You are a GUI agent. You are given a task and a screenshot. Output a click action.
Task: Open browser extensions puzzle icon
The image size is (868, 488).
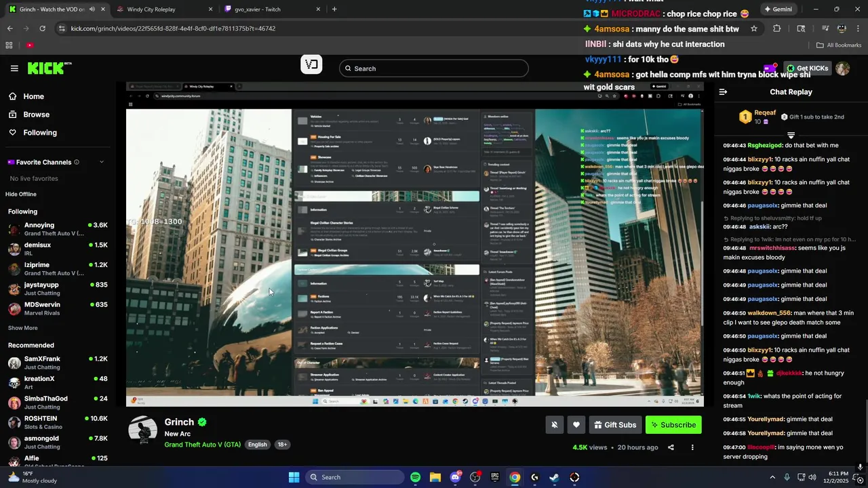point(777,28)
